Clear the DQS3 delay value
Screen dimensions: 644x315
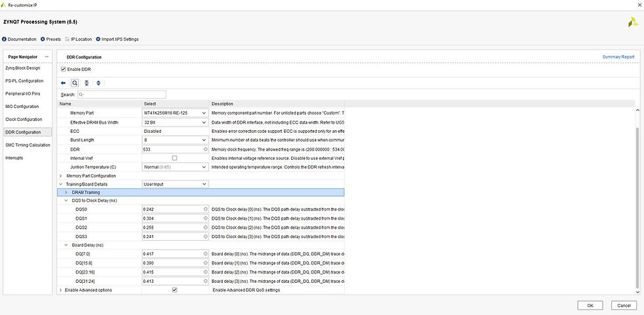pos(205,237)
